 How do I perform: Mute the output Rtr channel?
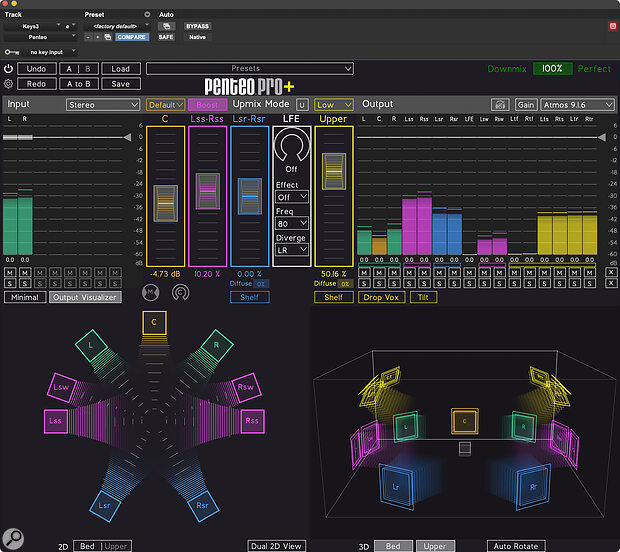[590, 272]
